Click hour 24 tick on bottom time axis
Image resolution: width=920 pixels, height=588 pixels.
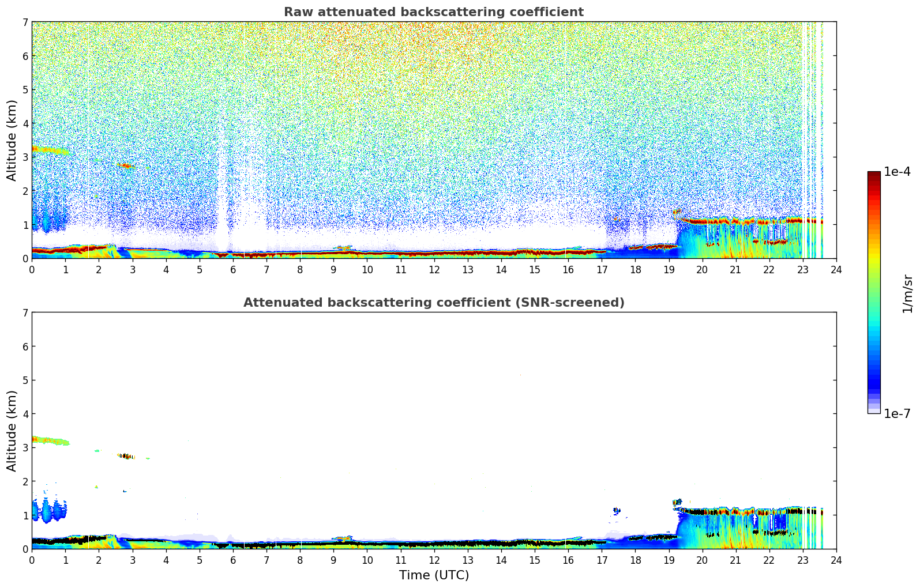[x=836, y=560]
